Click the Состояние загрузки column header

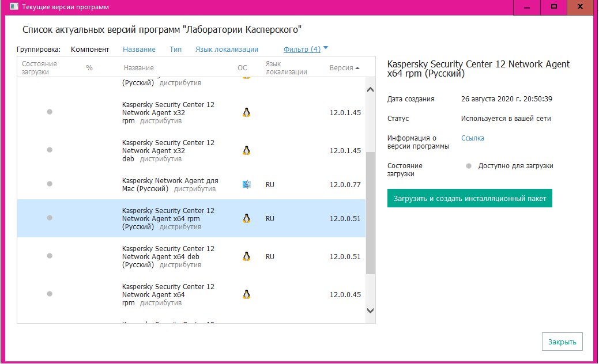(x=39, y=68)
